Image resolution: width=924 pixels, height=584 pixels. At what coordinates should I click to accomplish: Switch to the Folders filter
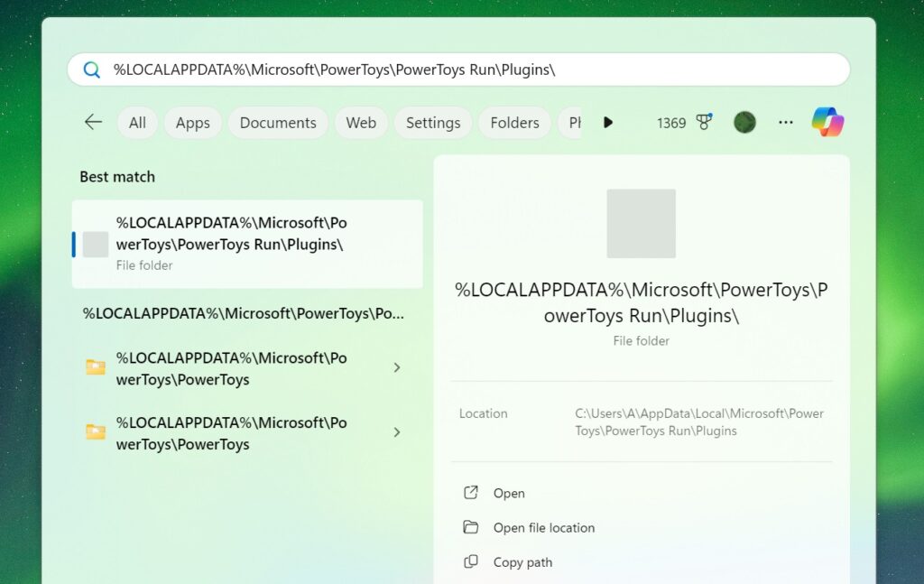514,122
